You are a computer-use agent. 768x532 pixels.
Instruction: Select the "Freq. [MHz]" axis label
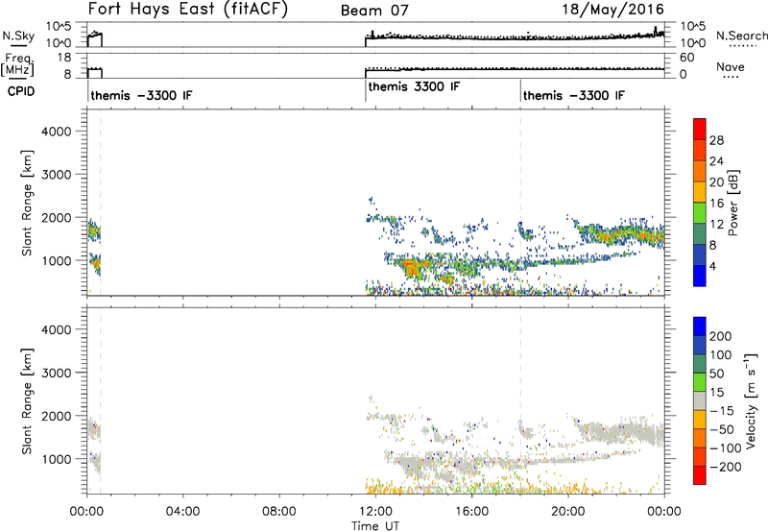pos(18,65)
